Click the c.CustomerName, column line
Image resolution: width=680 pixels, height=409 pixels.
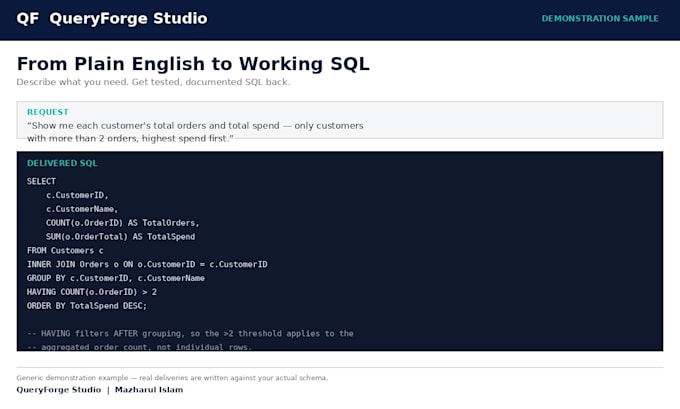(x=82, y=209)
